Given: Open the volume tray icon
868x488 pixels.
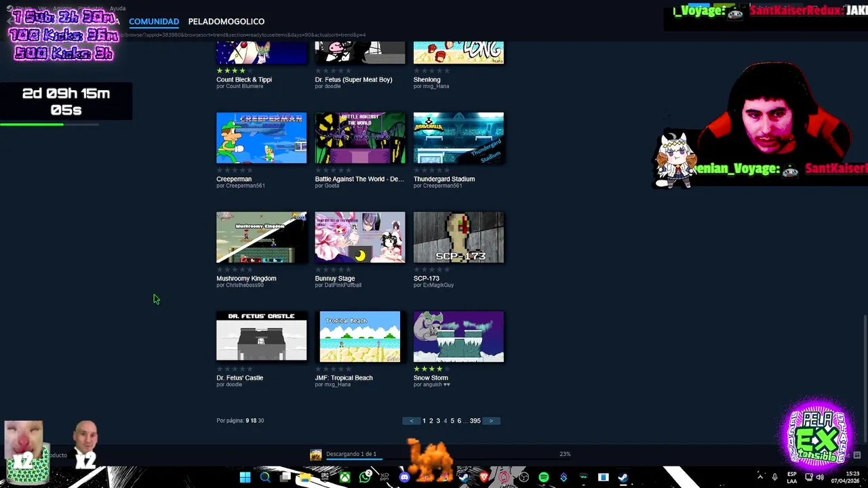Looking at the screenshot, I should click(820, 477).
